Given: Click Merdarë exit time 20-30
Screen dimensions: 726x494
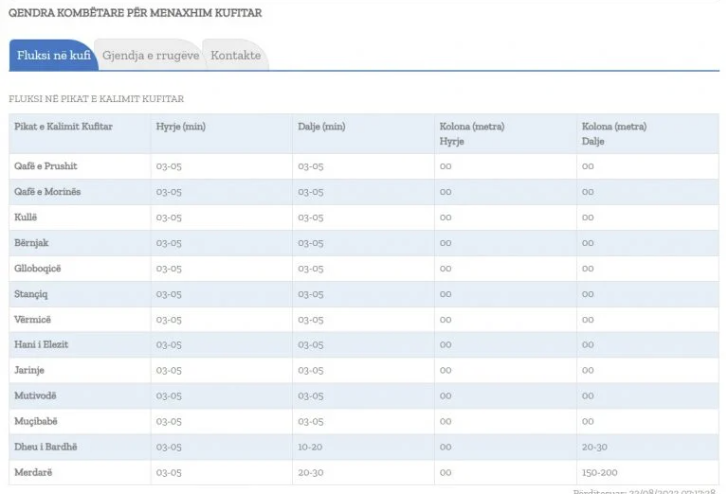Looking at the screenshot, I should pyautogui.click(x=311, y=472).
